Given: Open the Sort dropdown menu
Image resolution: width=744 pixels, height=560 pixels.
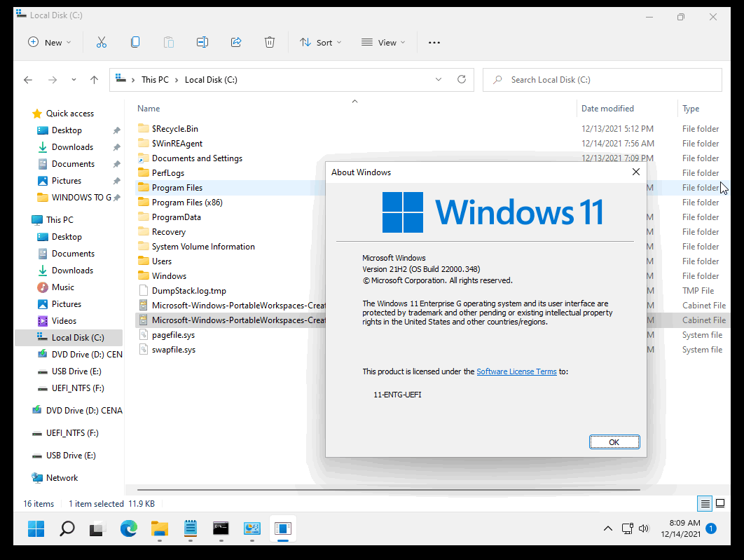Looking at the screenshot, I should [321, 42].
